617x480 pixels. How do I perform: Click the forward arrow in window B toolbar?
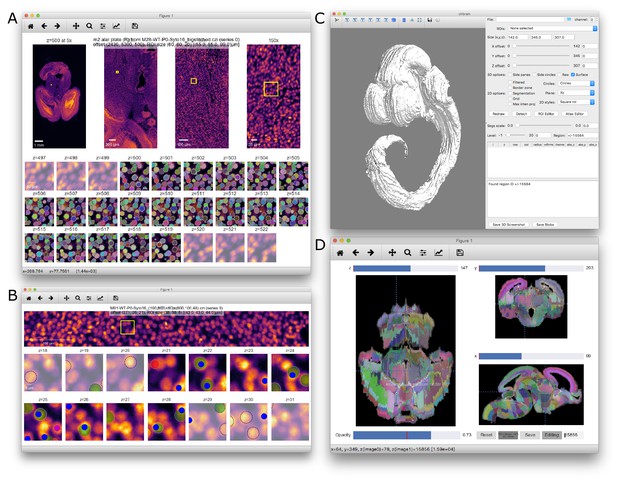[x=51, y=298]
